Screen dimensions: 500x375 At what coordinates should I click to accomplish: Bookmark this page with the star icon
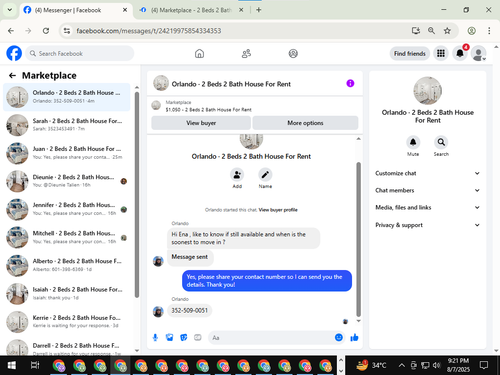[447, 31]
